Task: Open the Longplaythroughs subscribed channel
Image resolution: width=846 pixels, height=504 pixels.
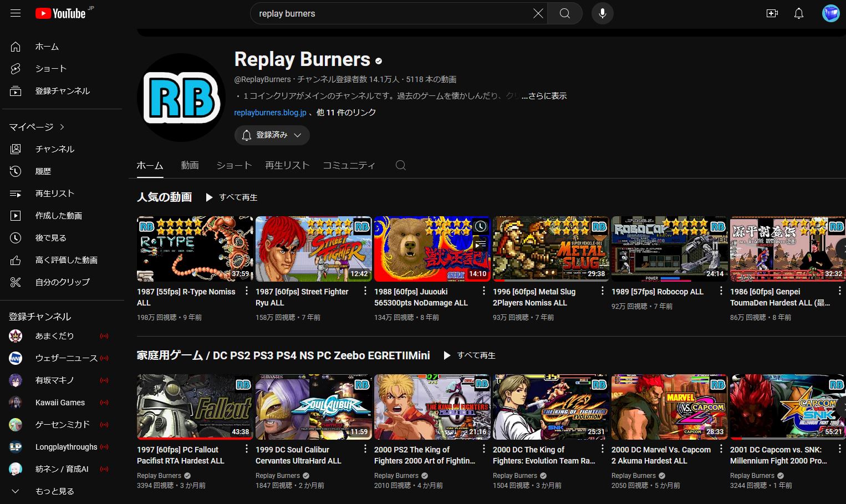Action: tap(62, 447)
